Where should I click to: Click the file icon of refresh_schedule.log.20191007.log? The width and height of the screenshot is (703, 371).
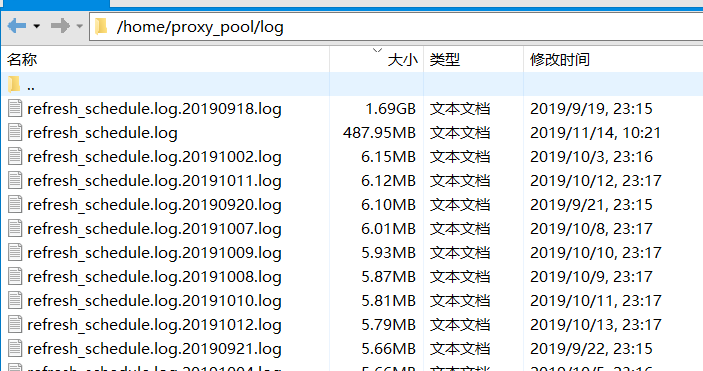coord(15,229)
